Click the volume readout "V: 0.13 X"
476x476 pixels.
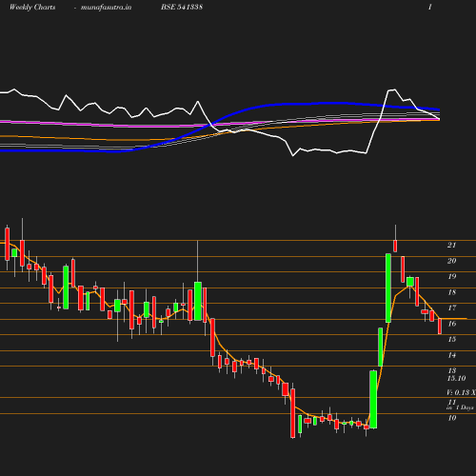click(x=461, y=392)
